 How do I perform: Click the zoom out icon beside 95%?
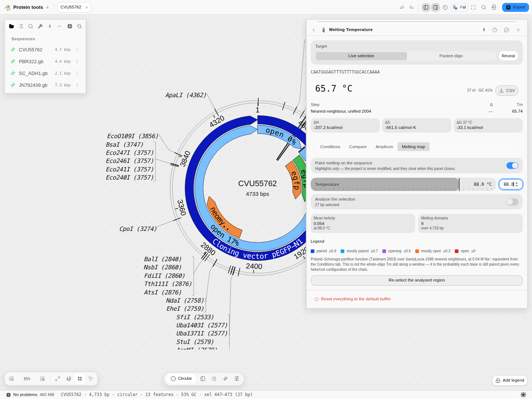click(x=11, y=379)
